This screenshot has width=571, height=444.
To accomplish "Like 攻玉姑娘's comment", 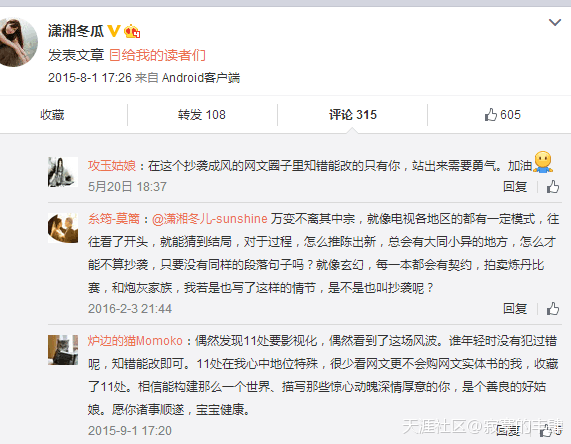I will tap(553, 187).
